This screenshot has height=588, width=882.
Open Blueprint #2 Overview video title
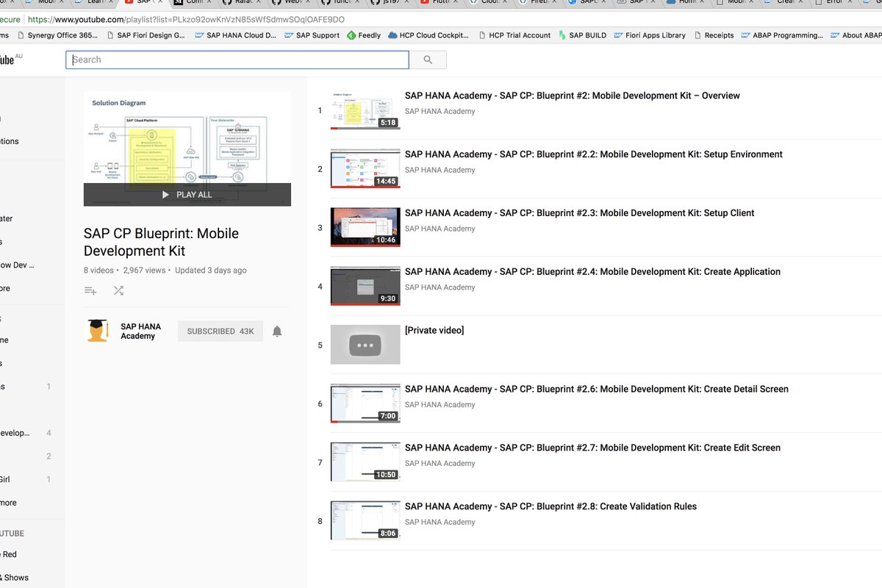[x=573, y=96]
